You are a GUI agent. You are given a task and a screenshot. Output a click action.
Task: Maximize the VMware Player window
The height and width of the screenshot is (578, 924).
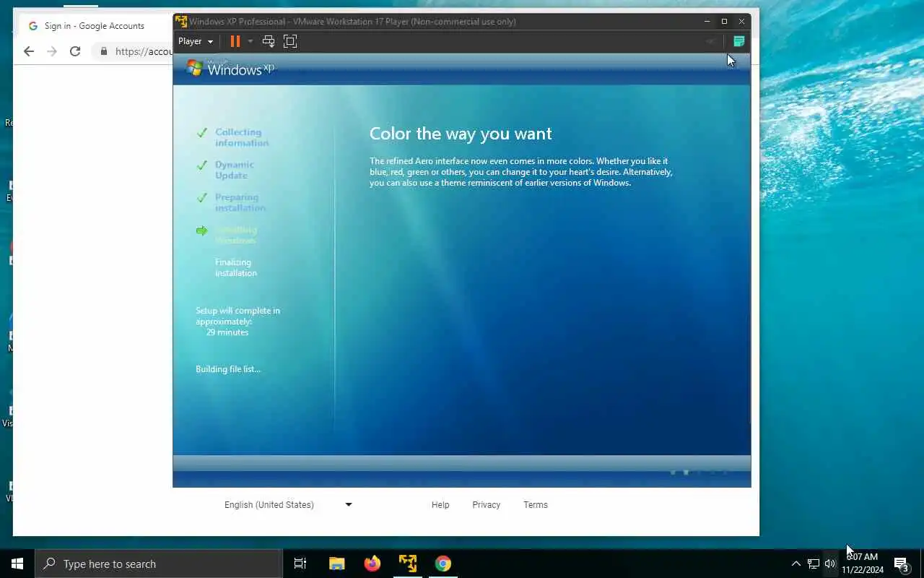[x=724, y=21]
